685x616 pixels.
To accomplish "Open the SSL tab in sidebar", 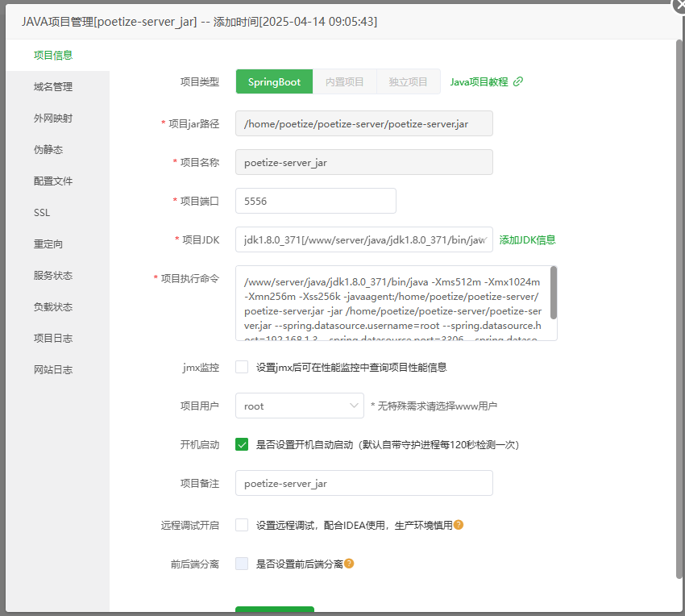I will pyautogui.click(x=42, y=213).
